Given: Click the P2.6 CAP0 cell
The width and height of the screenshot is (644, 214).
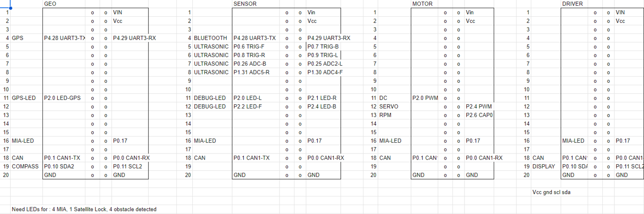Looking at the screenshot, I should point(479,115).
